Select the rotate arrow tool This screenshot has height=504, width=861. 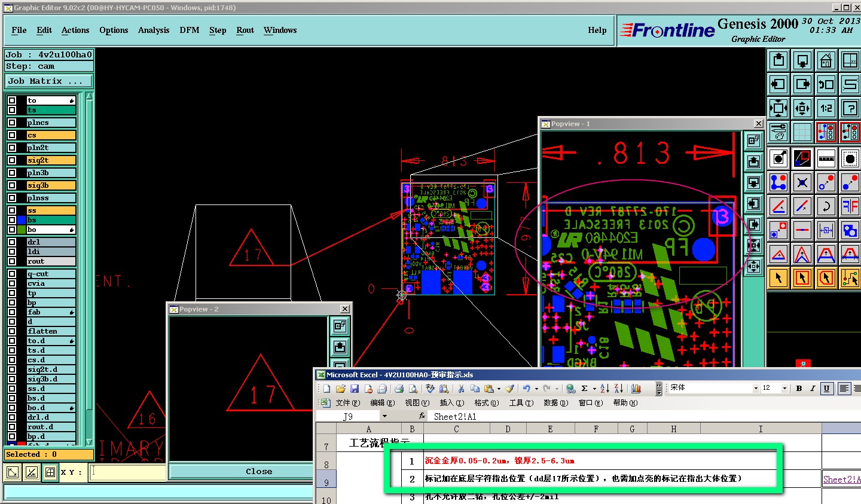pos(826,206)
